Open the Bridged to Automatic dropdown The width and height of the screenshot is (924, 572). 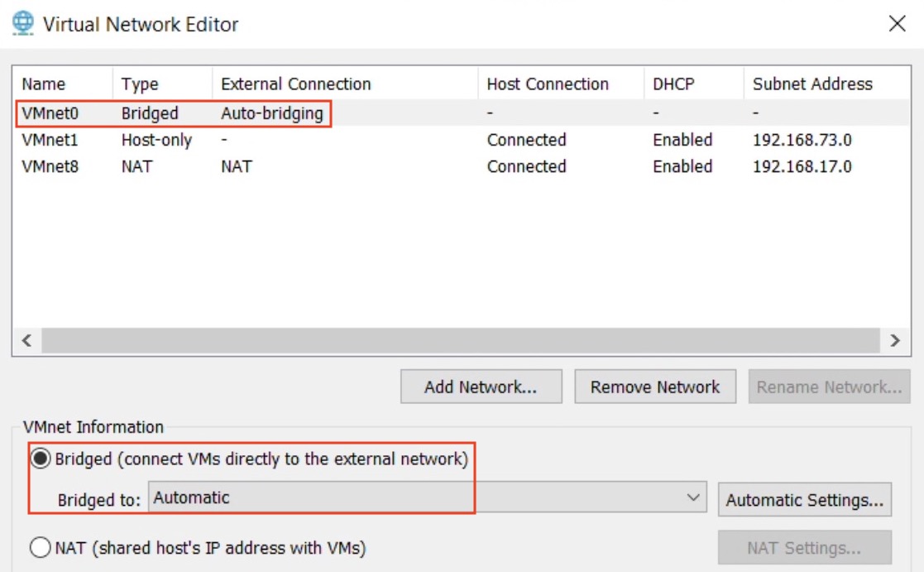(x=427, y=498)
